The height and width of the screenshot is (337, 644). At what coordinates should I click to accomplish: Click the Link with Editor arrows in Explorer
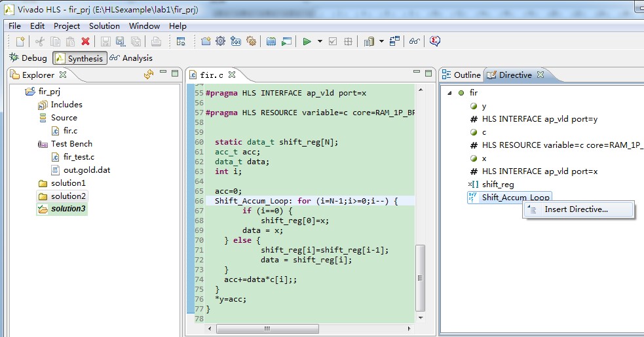click(148, 75)
